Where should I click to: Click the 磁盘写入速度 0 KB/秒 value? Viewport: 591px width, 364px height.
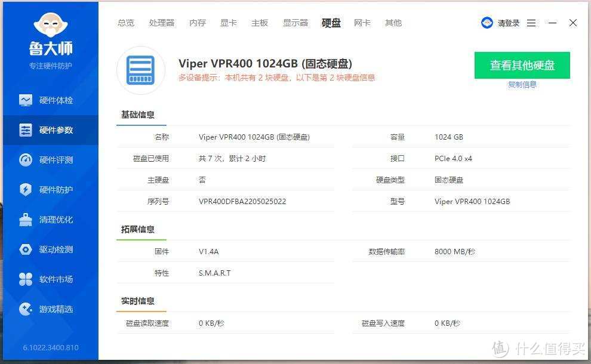pyautogui.click(x=447, y=323)
